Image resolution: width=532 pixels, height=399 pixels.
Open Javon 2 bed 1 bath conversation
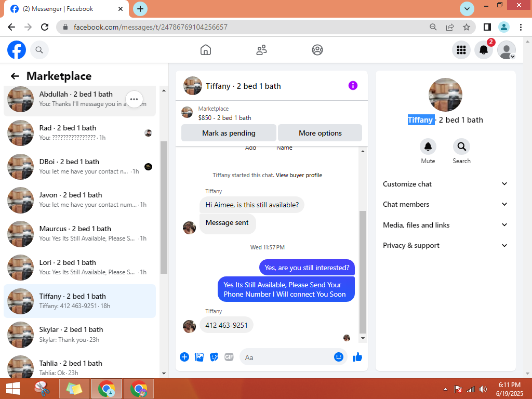(x=79, y=200)
